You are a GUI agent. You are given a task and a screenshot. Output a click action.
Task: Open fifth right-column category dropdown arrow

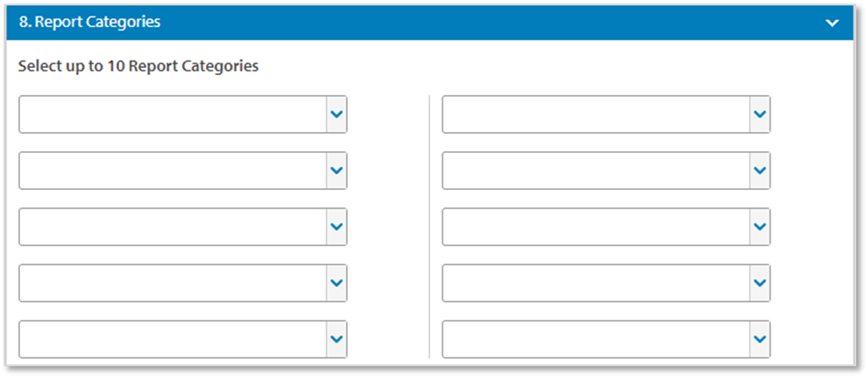tap(760, 339)
